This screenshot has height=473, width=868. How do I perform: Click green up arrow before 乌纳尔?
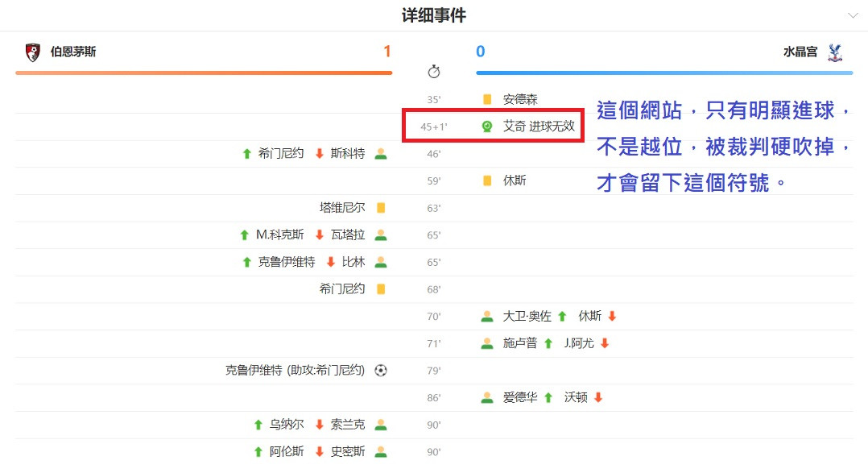click(258, 425)
